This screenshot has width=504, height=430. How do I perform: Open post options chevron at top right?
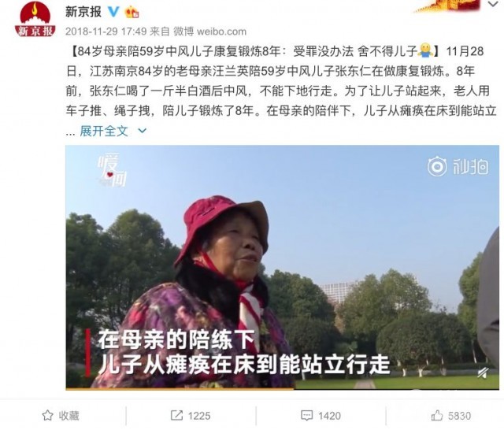click(493, 4)
